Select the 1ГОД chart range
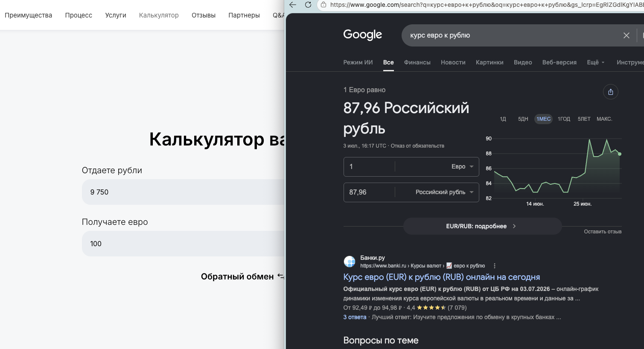Viewport: 644px width, 349px height. [564, 119]
